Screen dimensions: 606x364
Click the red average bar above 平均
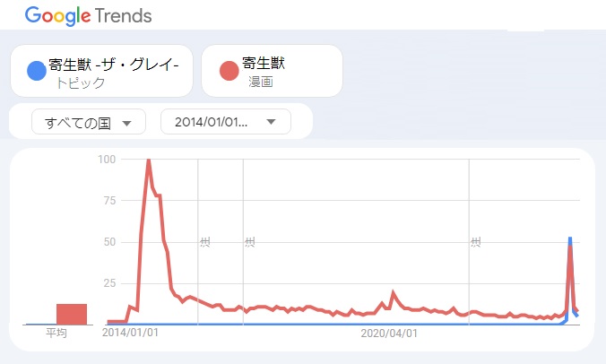[72, 314]
